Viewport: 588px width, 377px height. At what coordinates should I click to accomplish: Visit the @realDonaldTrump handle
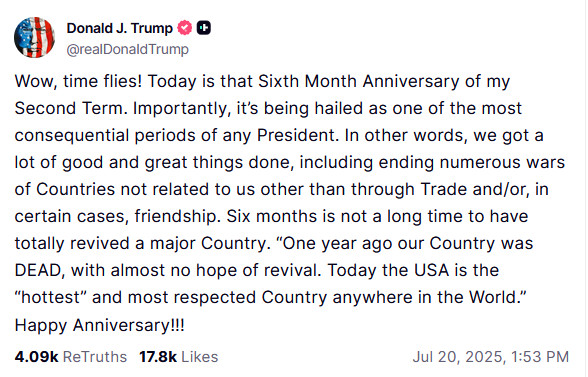pos(128,49)
